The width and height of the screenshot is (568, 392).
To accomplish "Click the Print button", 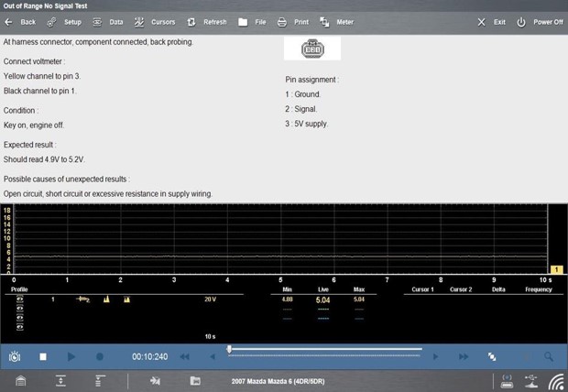I will click(x=293, y=21).
